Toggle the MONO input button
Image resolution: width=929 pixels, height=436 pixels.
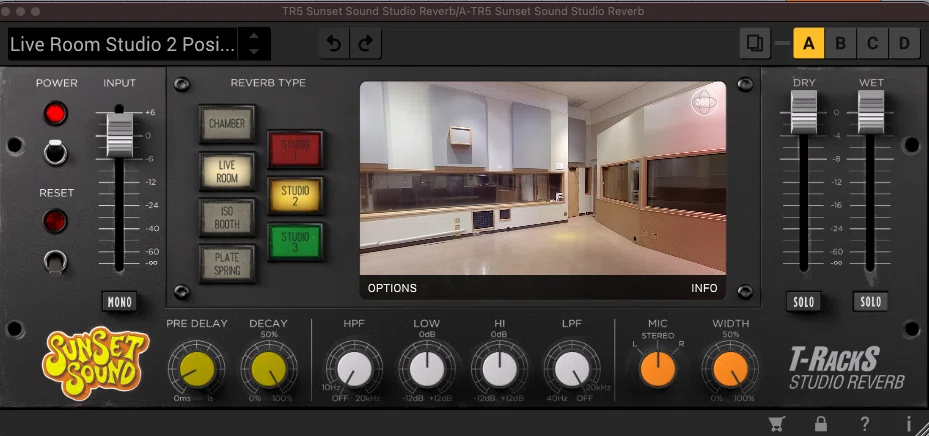click(x=120, y=302)
